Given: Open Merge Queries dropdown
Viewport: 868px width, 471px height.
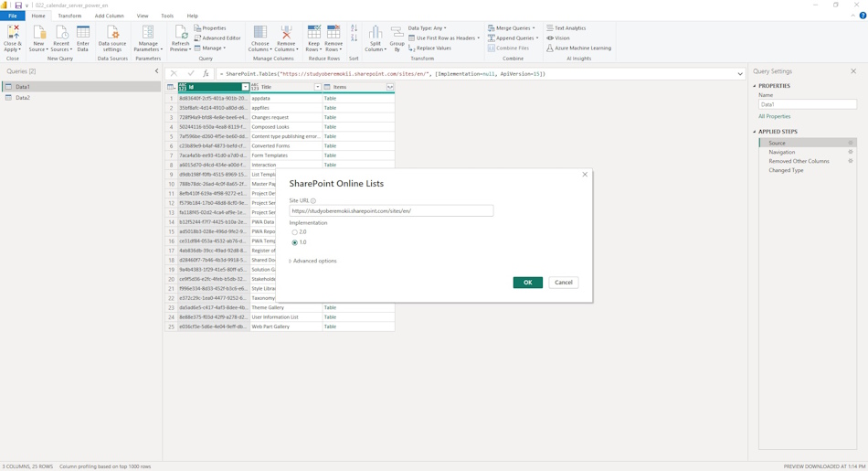Looking at the screenshot, I should click(511, 28).
